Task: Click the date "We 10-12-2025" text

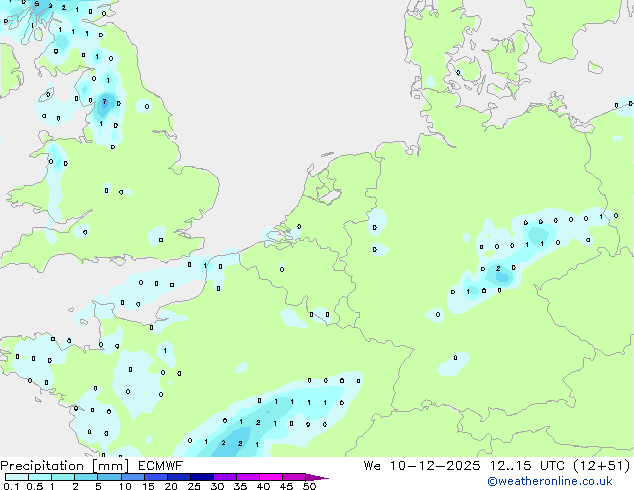Action: coord(421,466)
